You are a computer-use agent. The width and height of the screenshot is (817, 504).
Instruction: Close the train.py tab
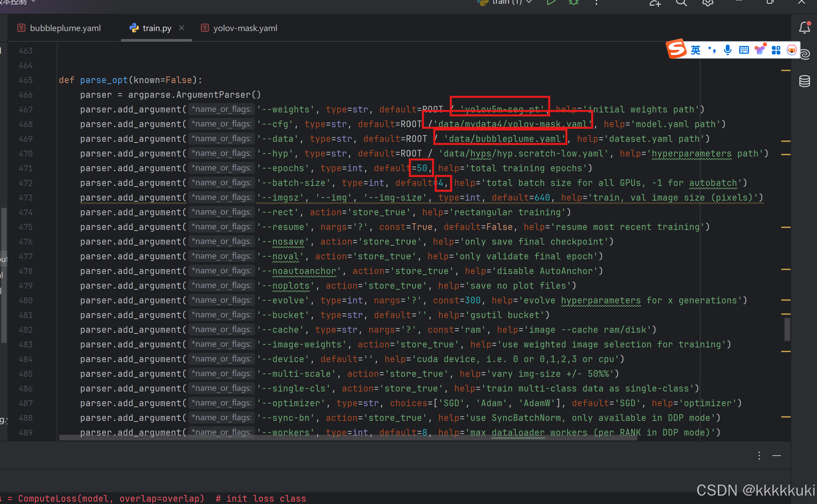(x=182, y=28)
